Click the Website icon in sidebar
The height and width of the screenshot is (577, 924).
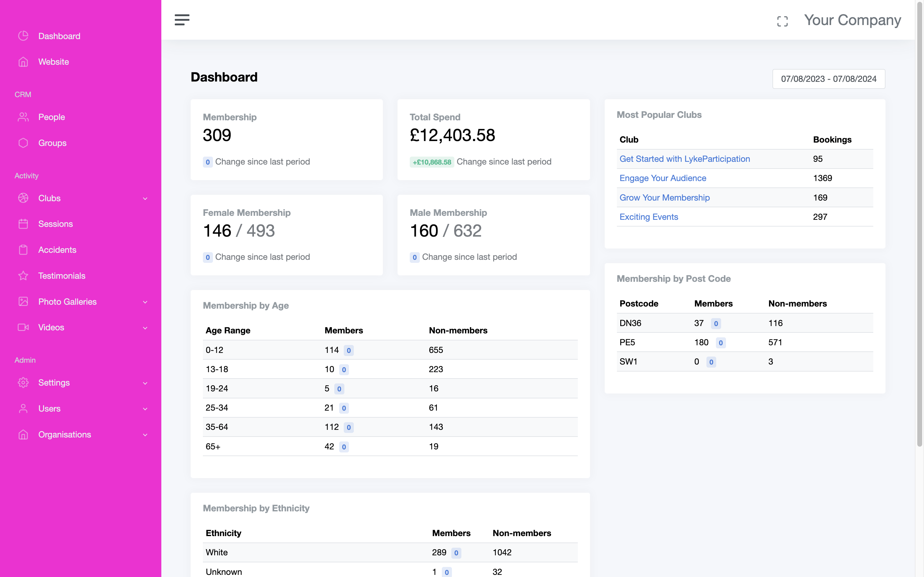(x=23, y=62)
